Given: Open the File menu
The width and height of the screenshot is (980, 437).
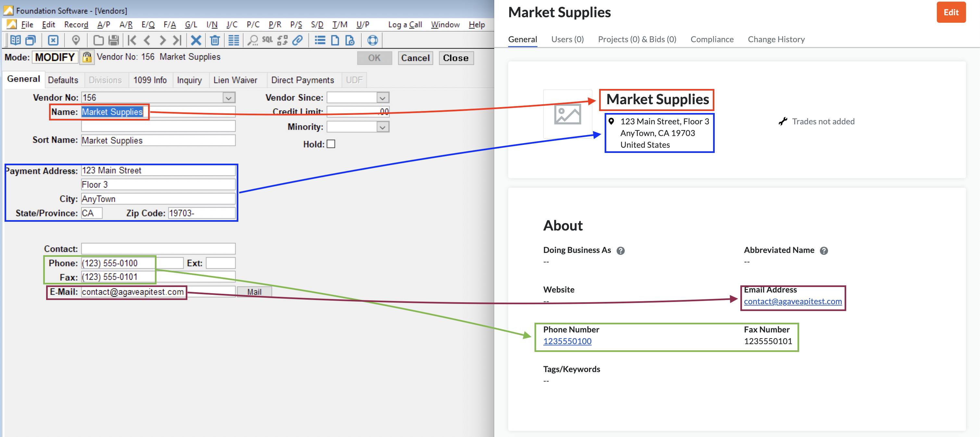Looking at the screenshot, I should [x=27, y=25].
